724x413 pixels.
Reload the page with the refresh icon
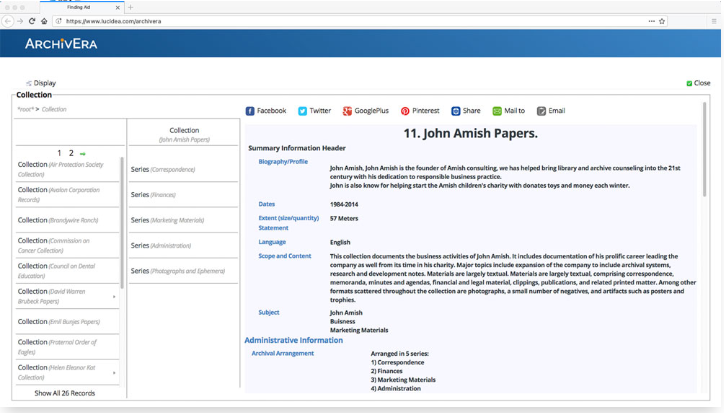tap(32, 21)
